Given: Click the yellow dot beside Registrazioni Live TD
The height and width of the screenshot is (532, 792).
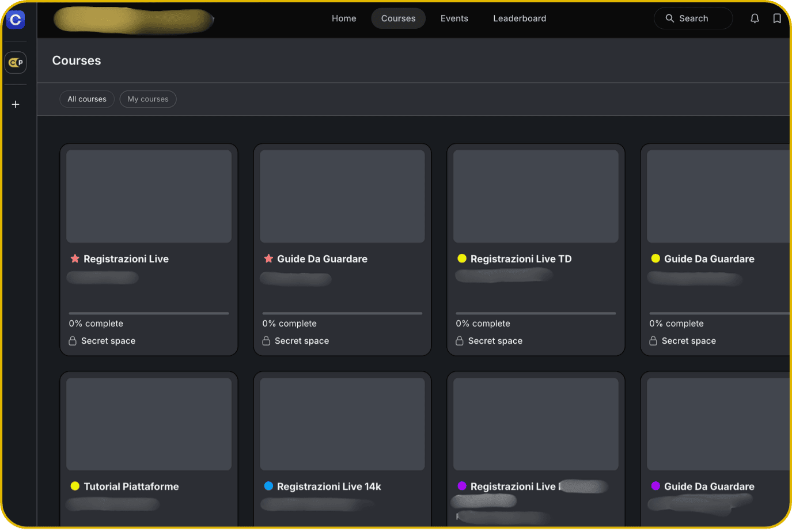Looking at the screenshot, I should pos(462,259).
